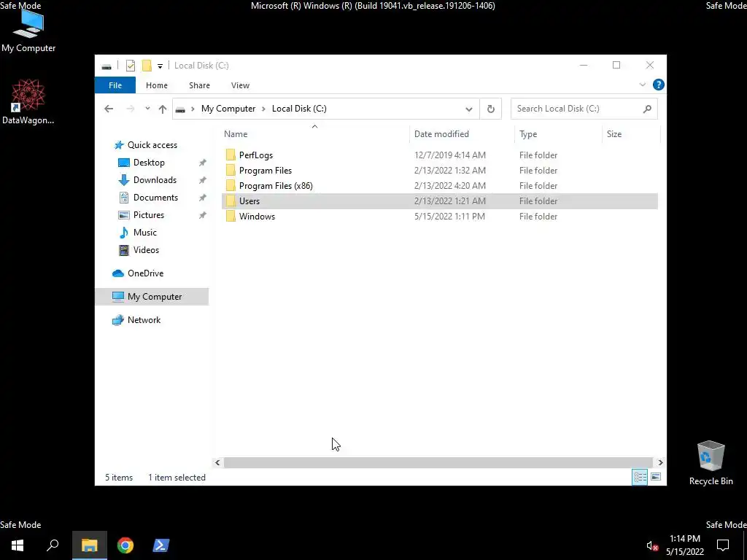The image size is (747, 560).
Task: Select My Computer in the navigation pane
Action: coord(152,297)
